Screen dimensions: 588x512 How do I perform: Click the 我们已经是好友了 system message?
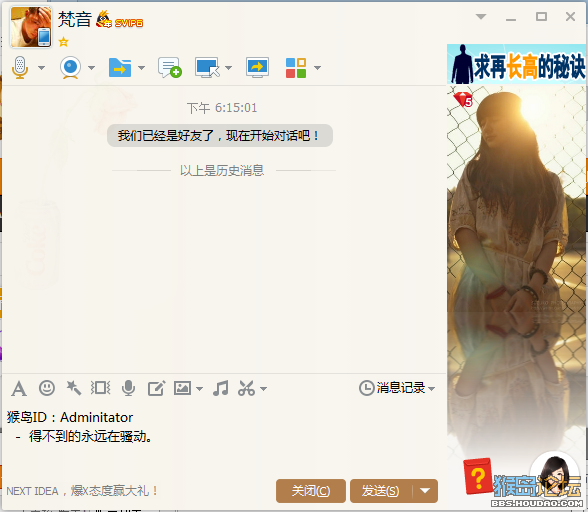tap(220, 135)
